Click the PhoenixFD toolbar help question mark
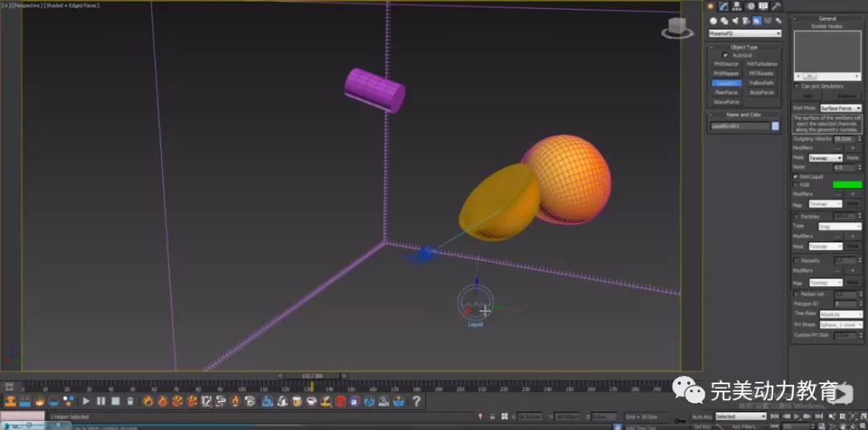The height and width of the screenshot is (430, 868). click(416, 400)
